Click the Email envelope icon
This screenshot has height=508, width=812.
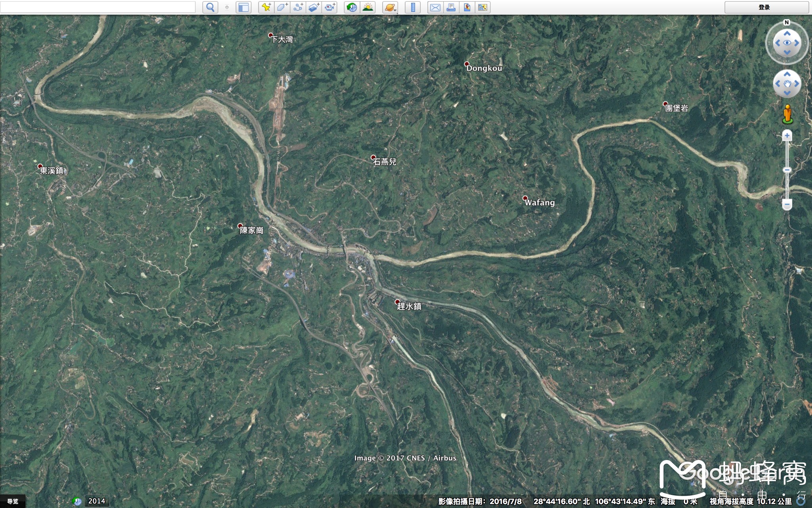[x=435, y=7]
